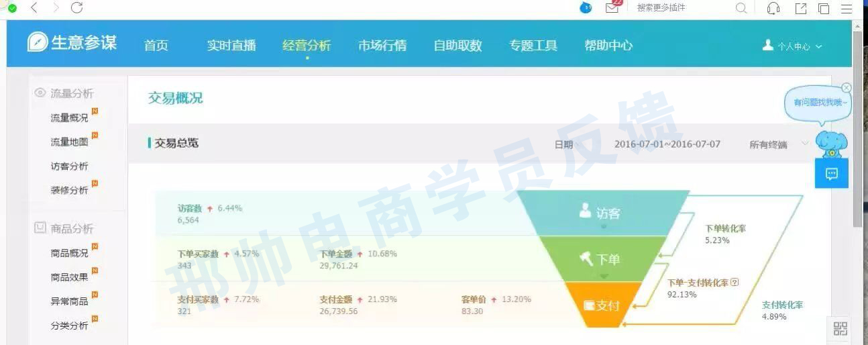Open 商品效果 in the sidebar
The image size is (868, 345).
click(69, 277)
